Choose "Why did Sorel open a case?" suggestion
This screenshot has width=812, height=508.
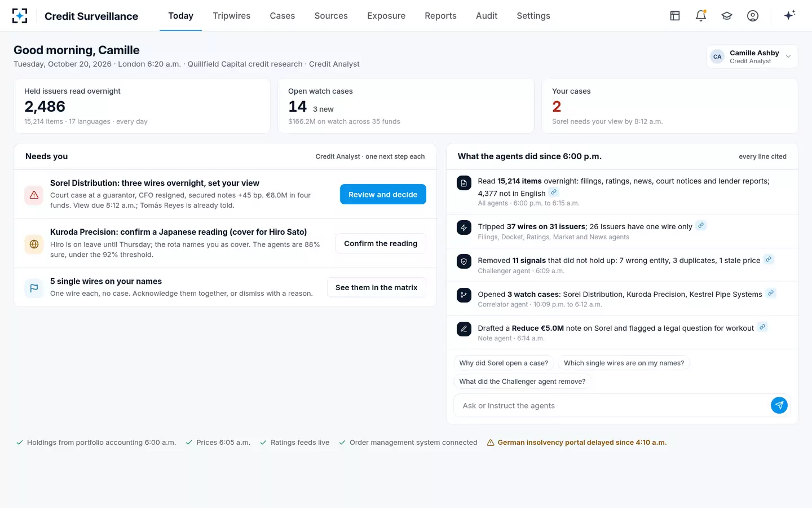pyautogui.click(x=504, y=363)
